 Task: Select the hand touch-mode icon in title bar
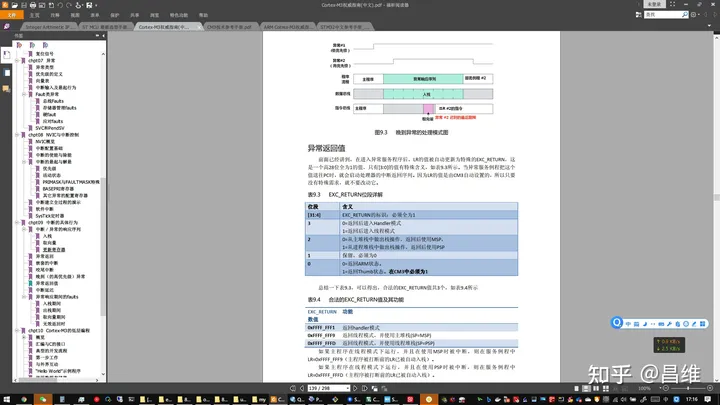click(x=79, y=5)
